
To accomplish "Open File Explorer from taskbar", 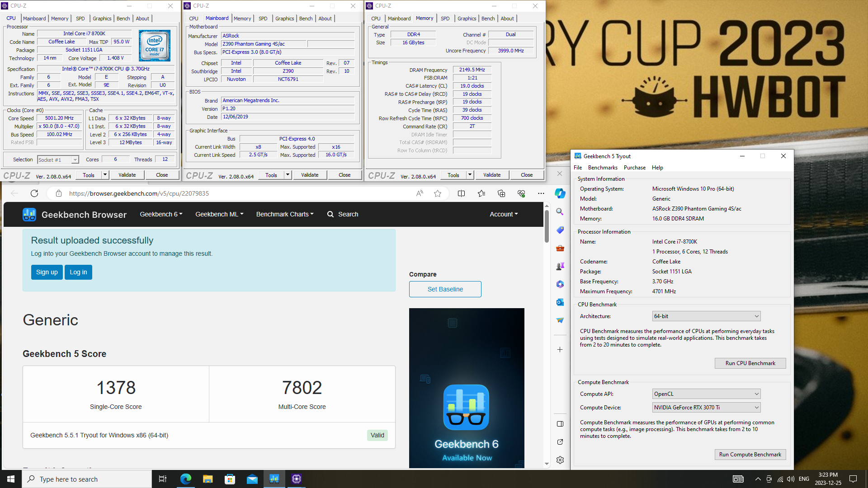I will tap(208, 479).
